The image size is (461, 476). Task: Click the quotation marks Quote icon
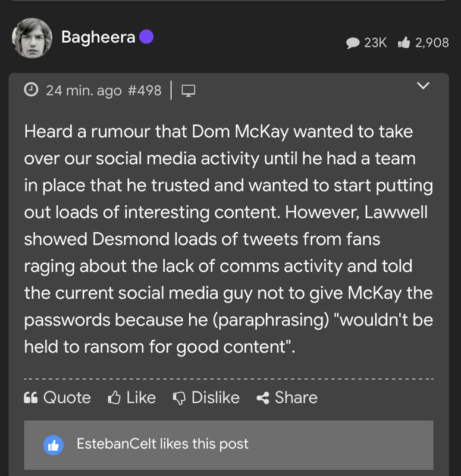(31, 397)
